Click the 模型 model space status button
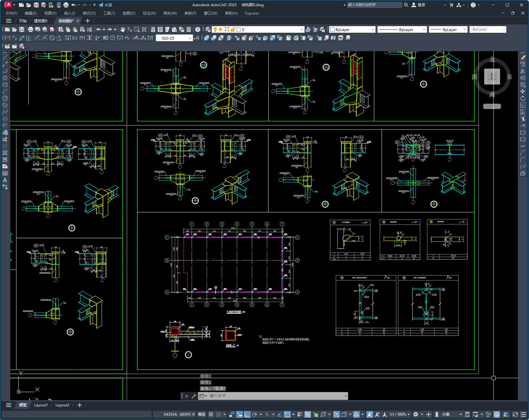Screen dimensions: 529x420 point(202,414)
